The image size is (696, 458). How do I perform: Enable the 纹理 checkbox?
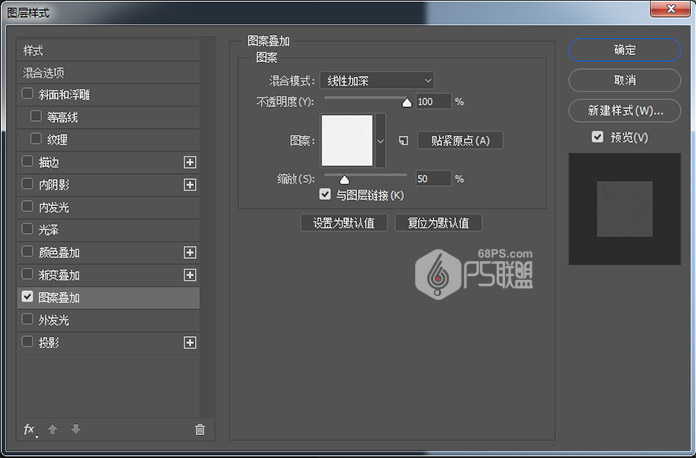click(x=36, y=138)
